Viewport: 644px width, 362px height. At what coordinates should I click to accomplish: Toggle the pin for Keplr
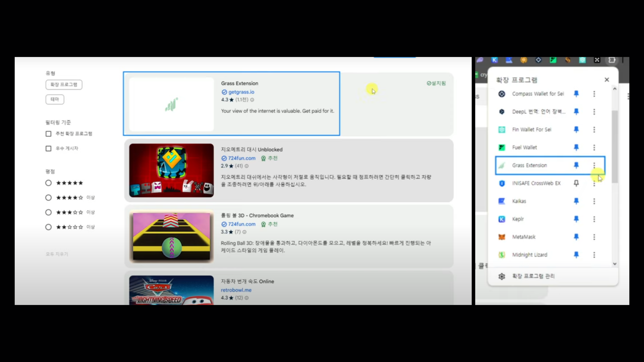576,219
